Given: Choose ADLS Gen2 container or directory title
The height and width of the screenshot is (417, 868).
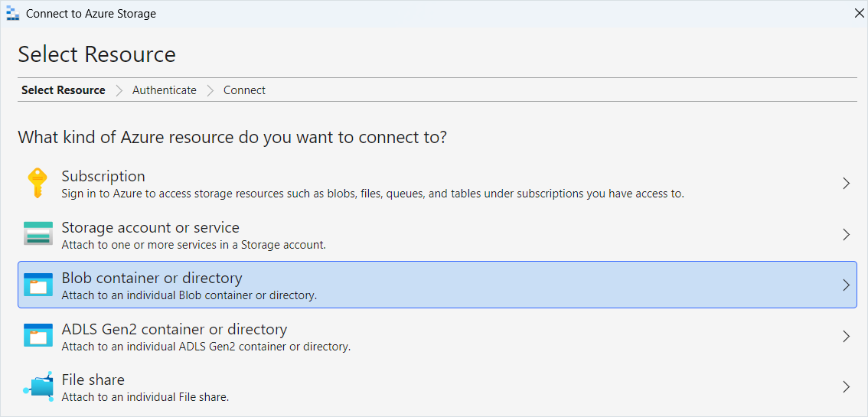Looking at the screenshot, I should click(175, 329).
